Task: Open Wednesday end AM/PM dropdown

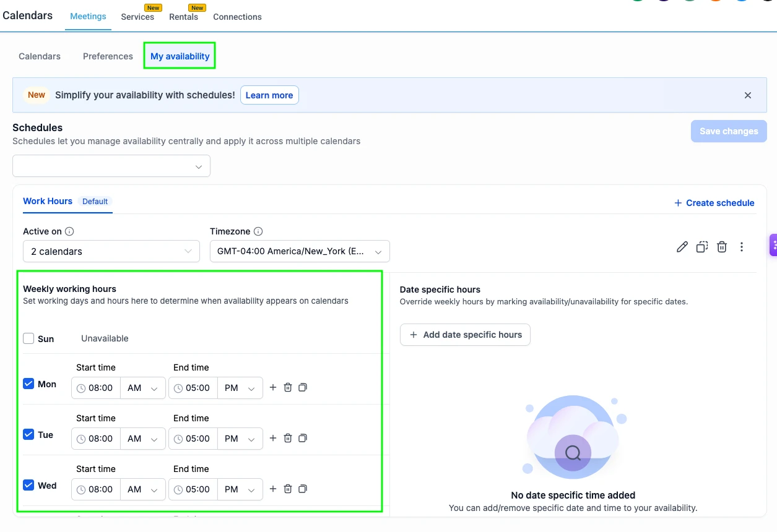Action: point(240,489)
